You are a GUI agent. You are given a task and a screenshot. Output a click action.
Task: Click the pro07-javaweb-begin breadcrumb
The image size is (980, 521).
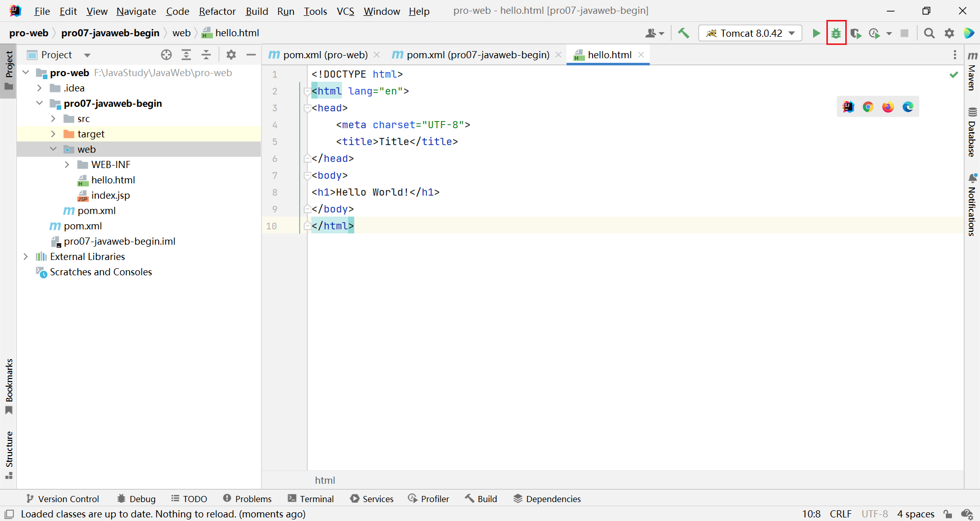110,33
